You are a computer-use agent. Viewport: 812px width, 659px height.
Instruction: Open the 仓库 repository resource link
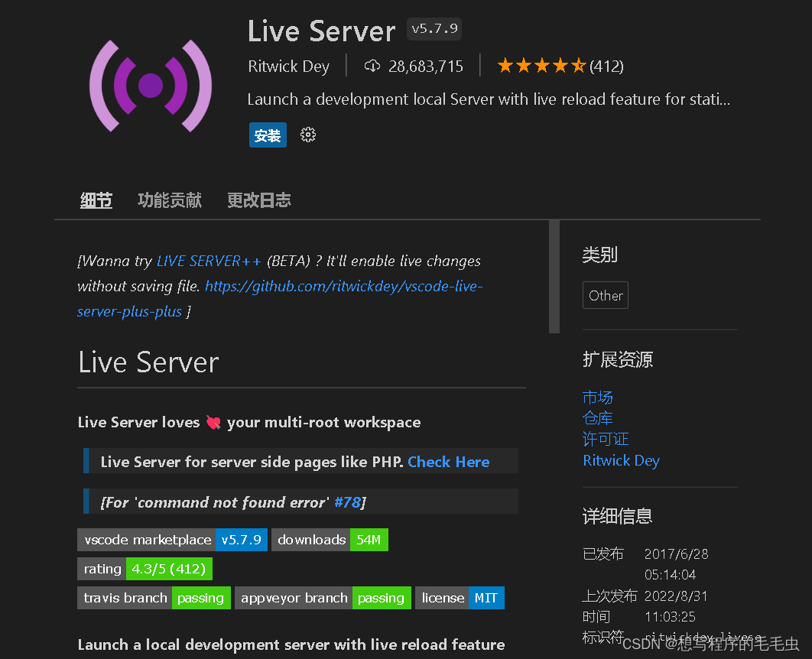[598, 417]
